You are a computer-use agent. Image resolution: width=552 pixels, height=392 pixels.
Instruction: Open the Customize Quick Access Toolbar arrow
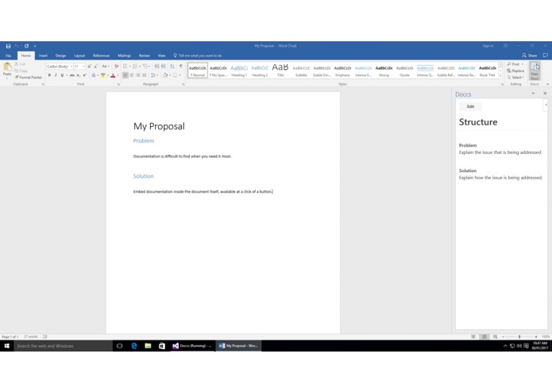tap(34, 46)
